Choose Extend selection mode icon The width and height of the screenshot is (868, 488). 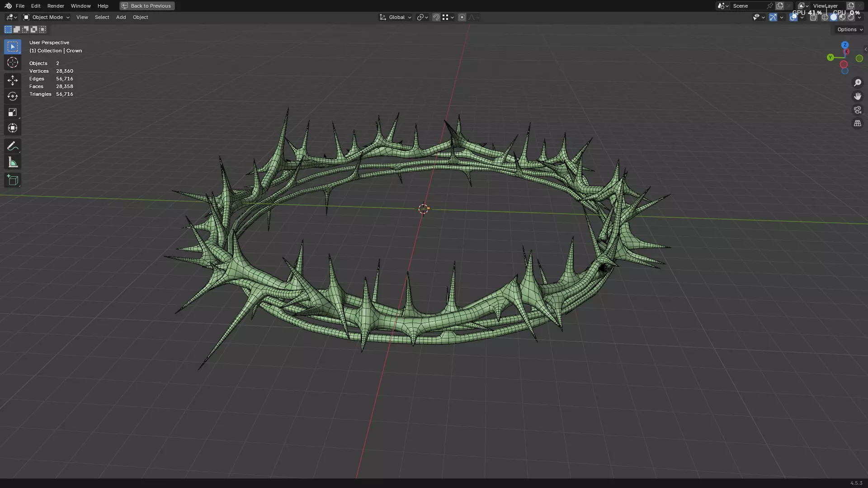[x=17, y=29]
